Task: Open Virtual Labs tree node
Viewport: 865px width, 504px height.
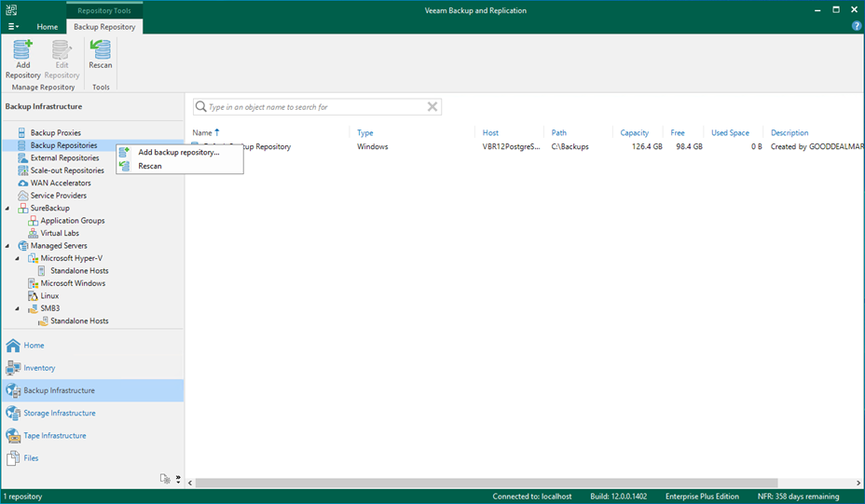Action: pyautogui.click(x=60, y=233)
